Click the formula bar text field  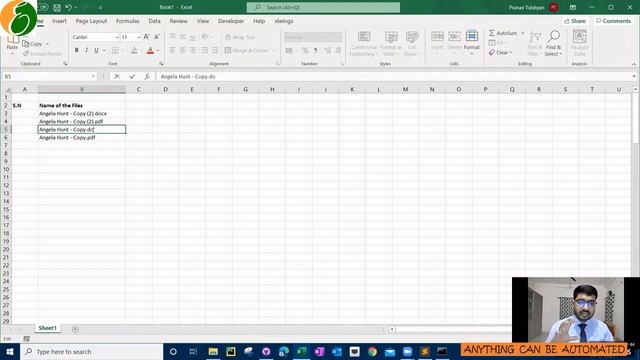393,76
